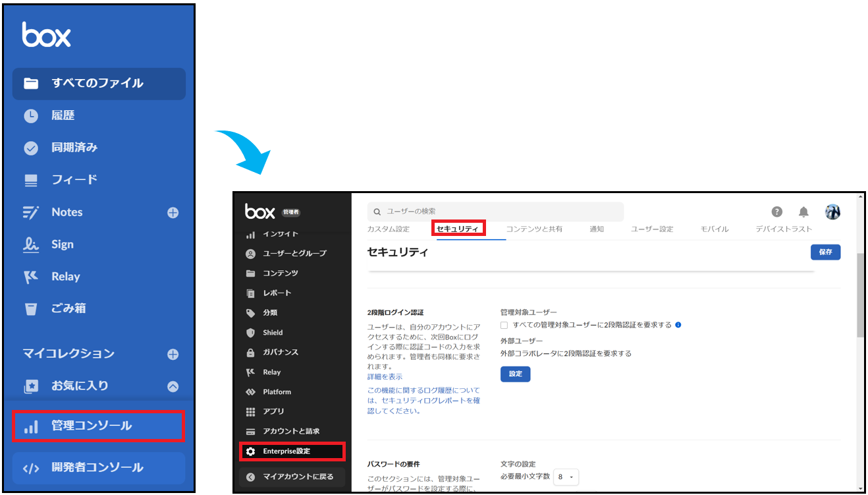868x495 pixels.
Task: Add new note with Notes plus icon
Action: point(173,213)
